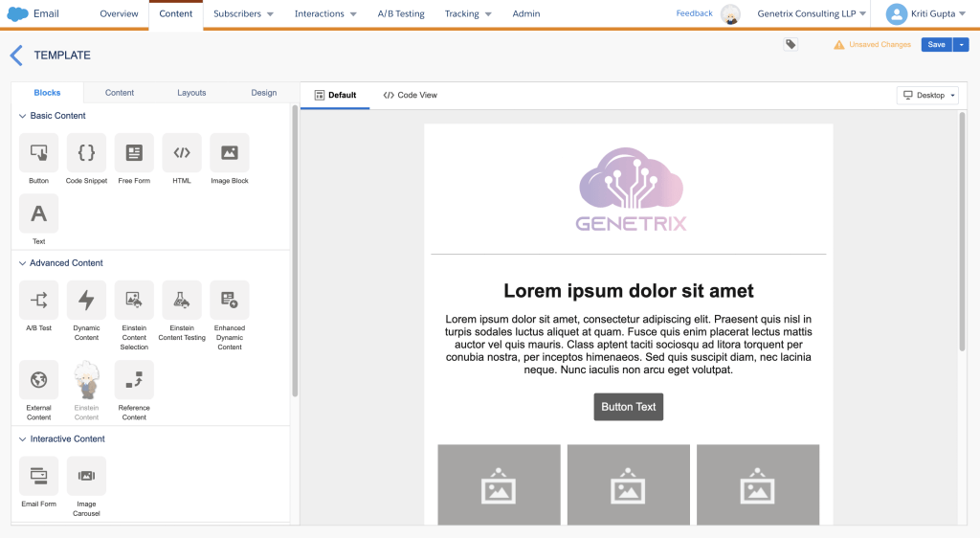Pick the Dynamic Content block
This screenshot has width=980, height=538.
click(86, 300)
